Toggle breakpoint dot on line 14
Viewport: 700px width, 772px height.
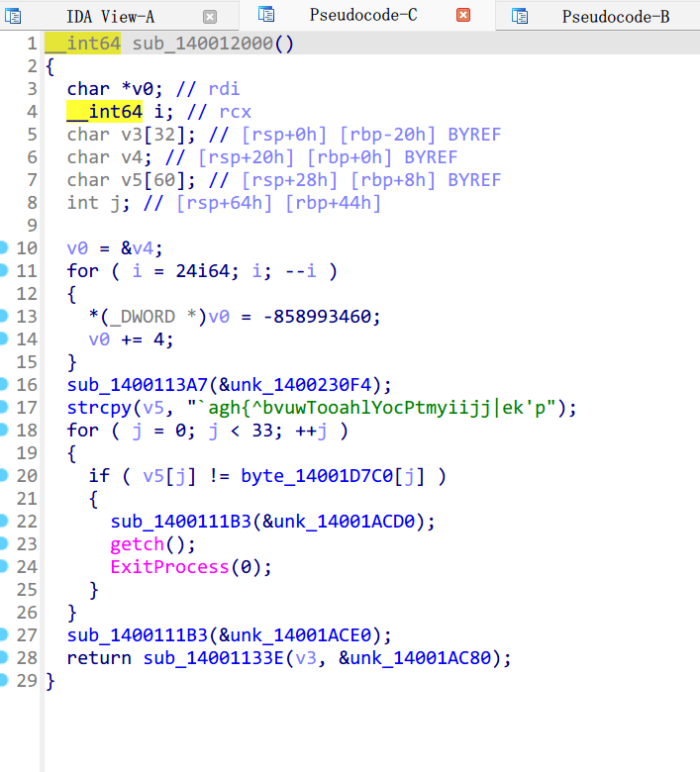3,338
